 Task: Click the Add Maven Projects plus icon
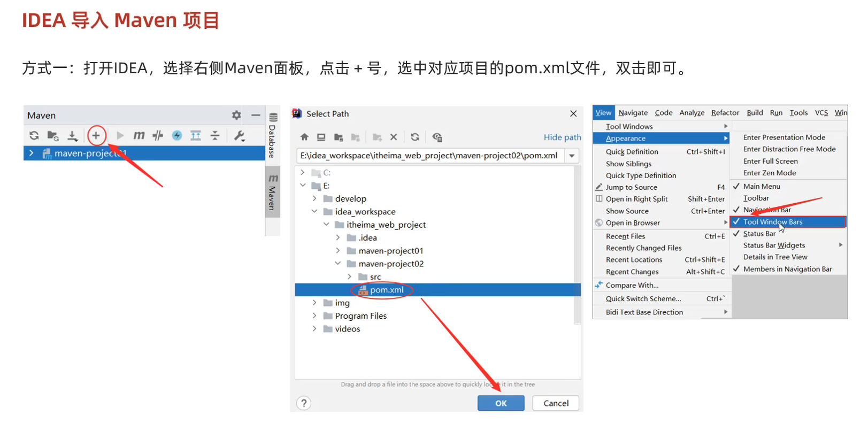(x=96, y=136)
